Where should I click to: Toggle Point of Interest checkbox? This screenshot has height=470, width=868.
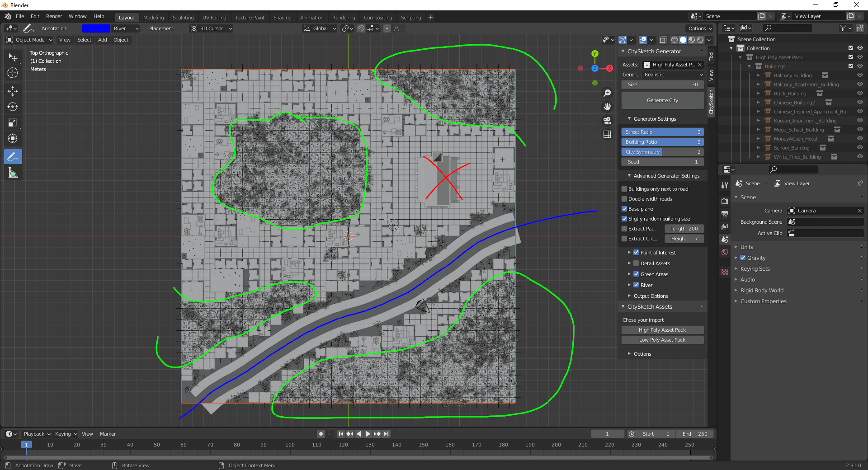coord(636,253)
